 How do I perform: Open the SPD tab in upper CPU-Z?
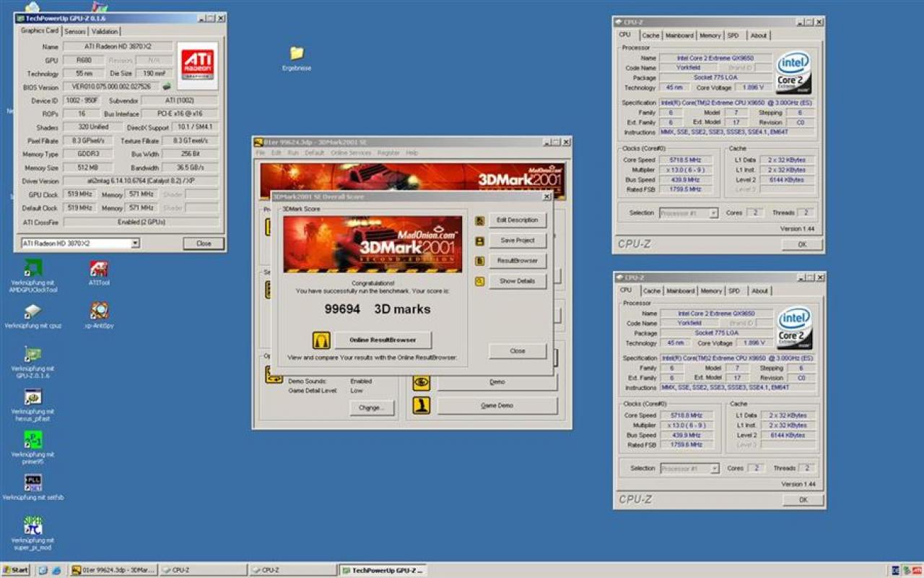[x=733, y=35]
